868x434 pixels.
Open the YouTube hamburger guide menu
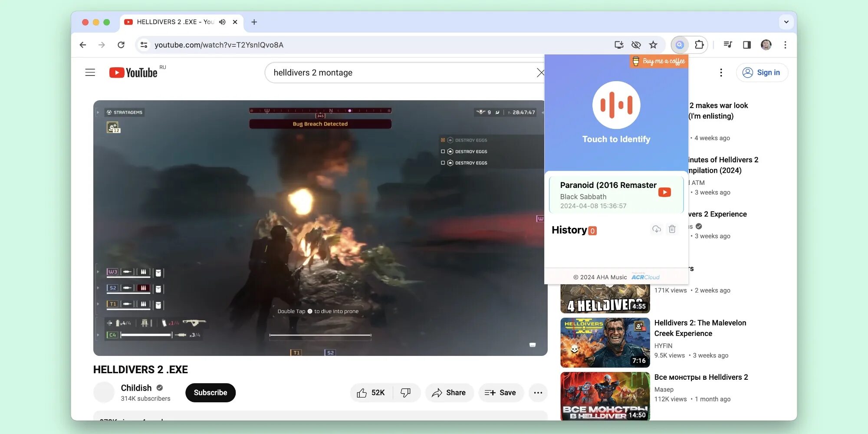point(90,72)
